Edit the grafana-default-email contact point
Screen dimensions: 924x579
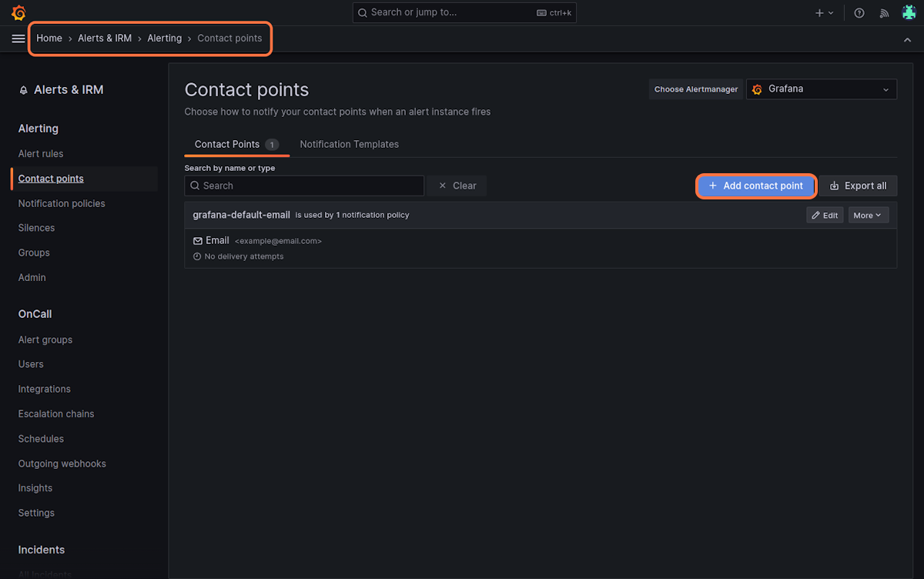click(825, 216)
